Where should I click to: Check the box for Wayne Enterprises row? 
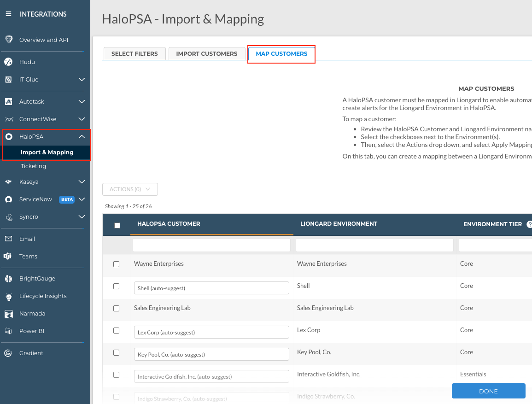pyautogui.click(x=116, y=264)
